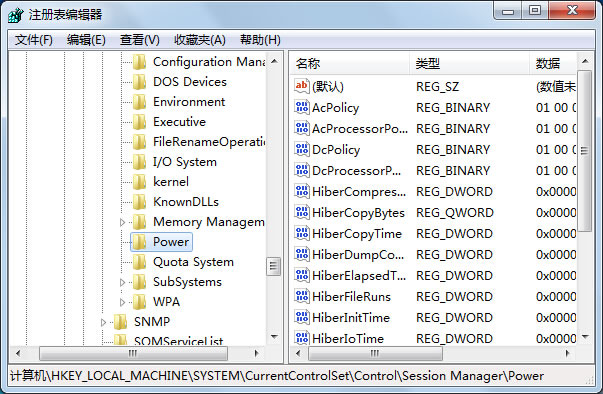Click values pane scroll down arrow
Screen dimensions: 603x394
pyautogui.click(x=585, y=337)
